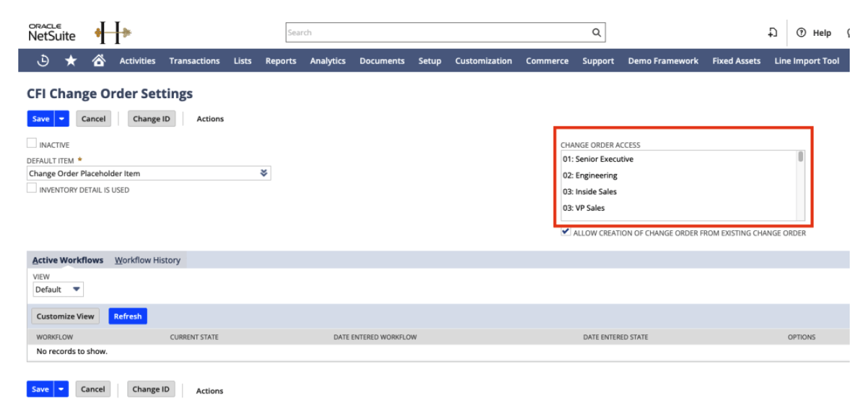Open the top Save button dropdown arrow
This screenshot has height=409, width=868.
pos(62,119)
